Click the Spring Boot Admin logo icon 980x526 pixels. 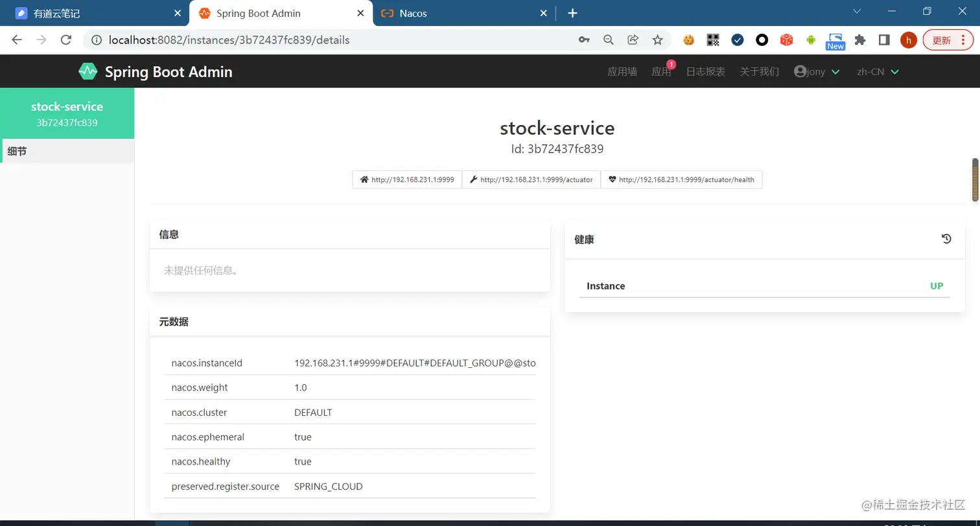(87, 71)
